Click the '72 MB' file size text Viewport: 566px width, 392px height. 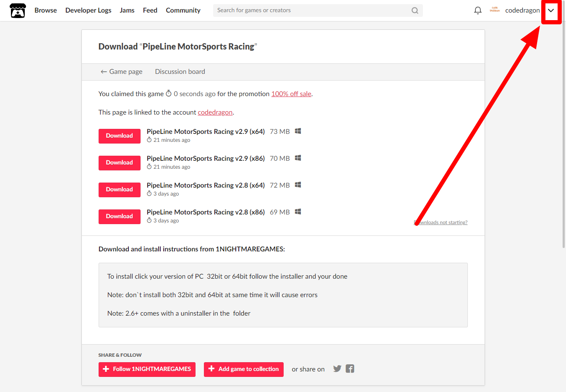280,185
